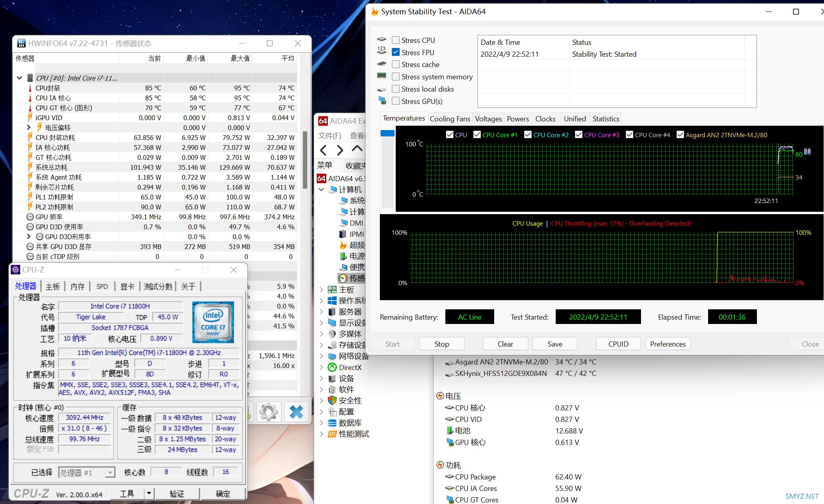Select the IPMI tree item
The width and height of the screenshot is (824, 504).
click(352, 234)
